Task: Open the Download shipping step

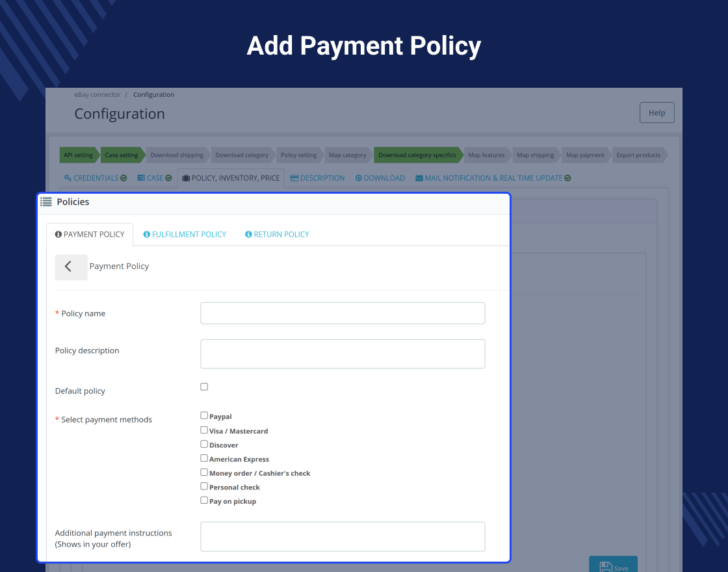Action: point(177,155)
